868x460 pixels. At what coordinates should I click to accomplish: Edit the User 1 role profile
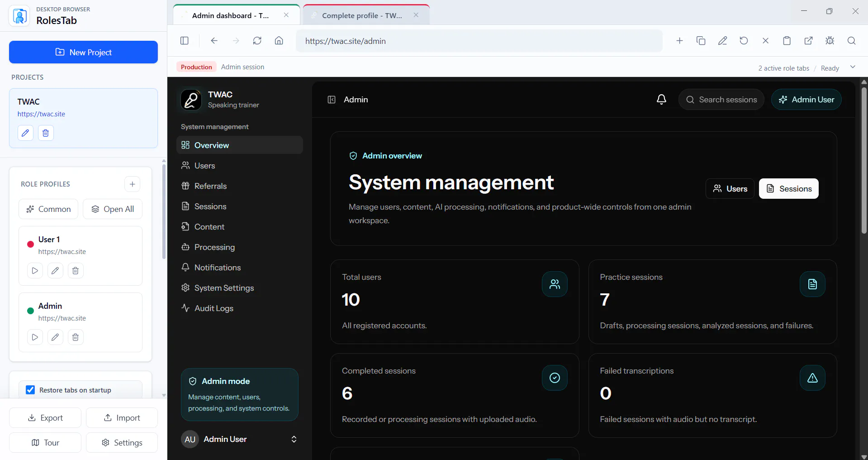(55, 271)
